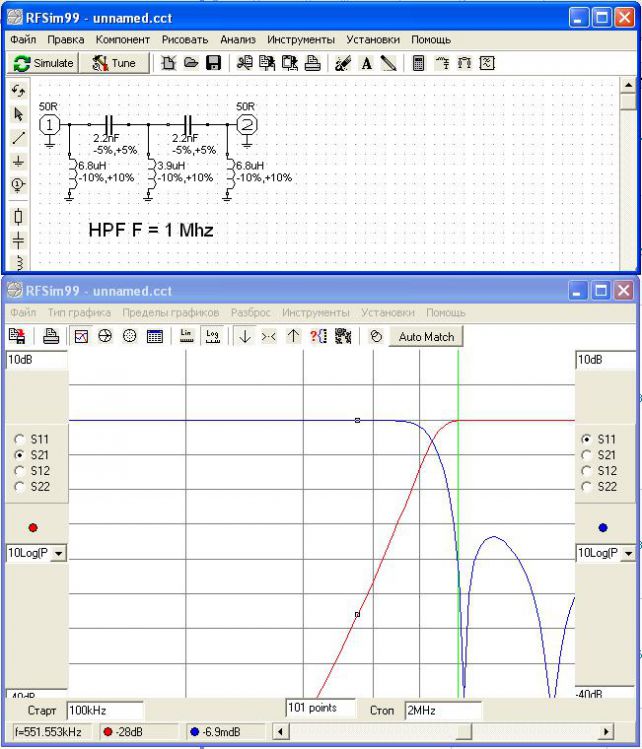Viewport: 642px width, 749px height.
Task: Open the Tune tool
Action: (114, 63)
